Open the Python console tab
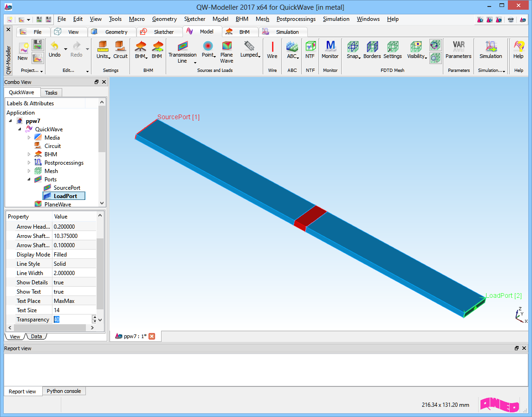This screenshot has height=417, width=532. pyautogui.click(x=64, y=391)
